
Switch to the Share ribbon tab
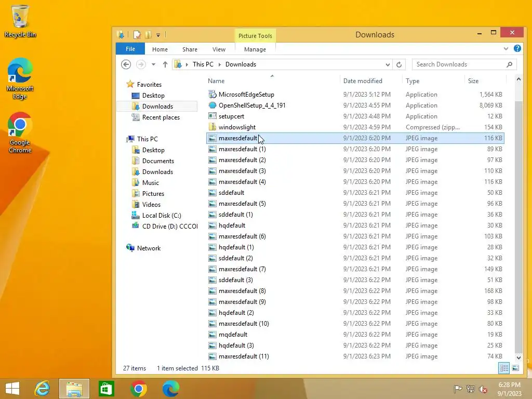point(190,49)
